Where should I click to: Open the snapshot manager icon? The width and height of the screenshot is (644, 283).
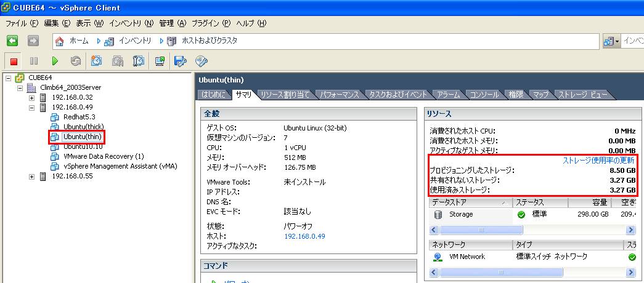point(139,61)
